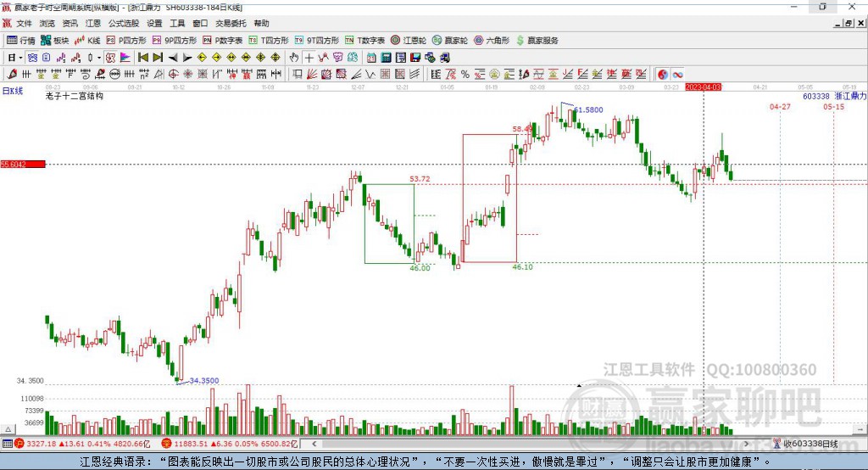Screen dimensions: 868x470
Task: Expand volume panel with up triangle
Action: click(x=8, y=429)
